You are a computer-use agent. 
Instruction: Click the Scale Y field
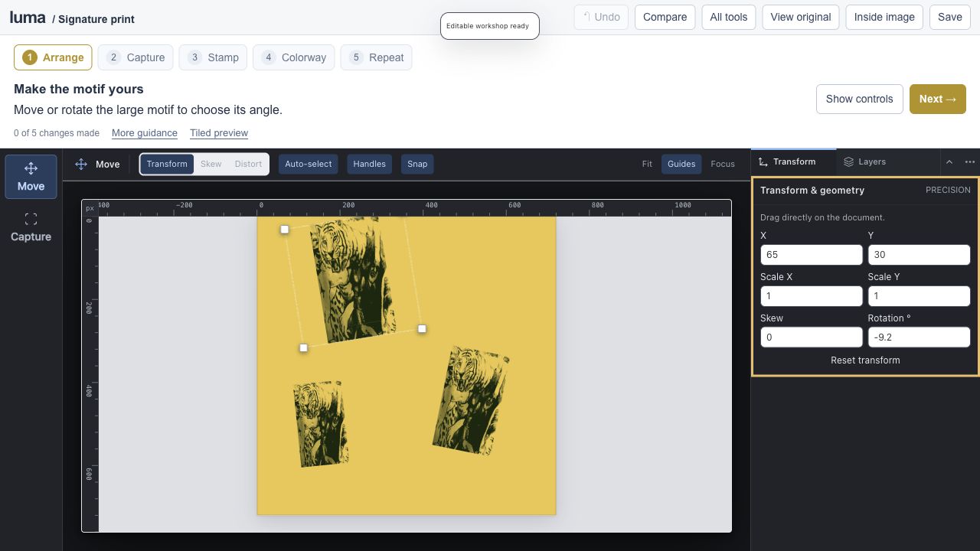point(919,296)
